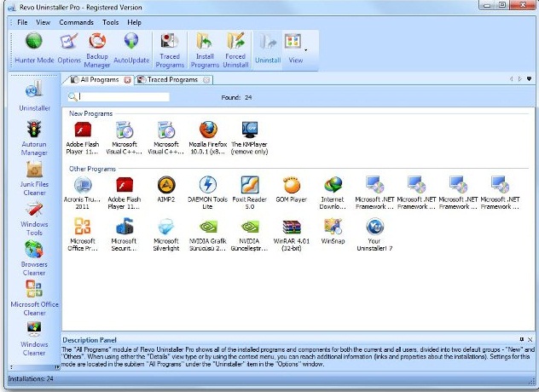539x392 pixels.
Task: Open Browsers Cleaner in the sidebar
Action: click(x=34, y=258)
